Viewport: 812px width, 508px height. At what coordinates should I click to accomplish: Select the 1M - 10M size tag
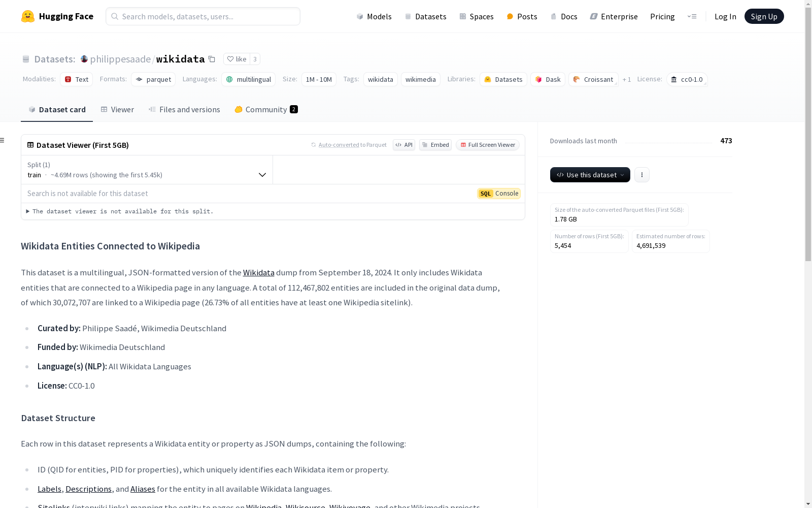click(319, 79)
